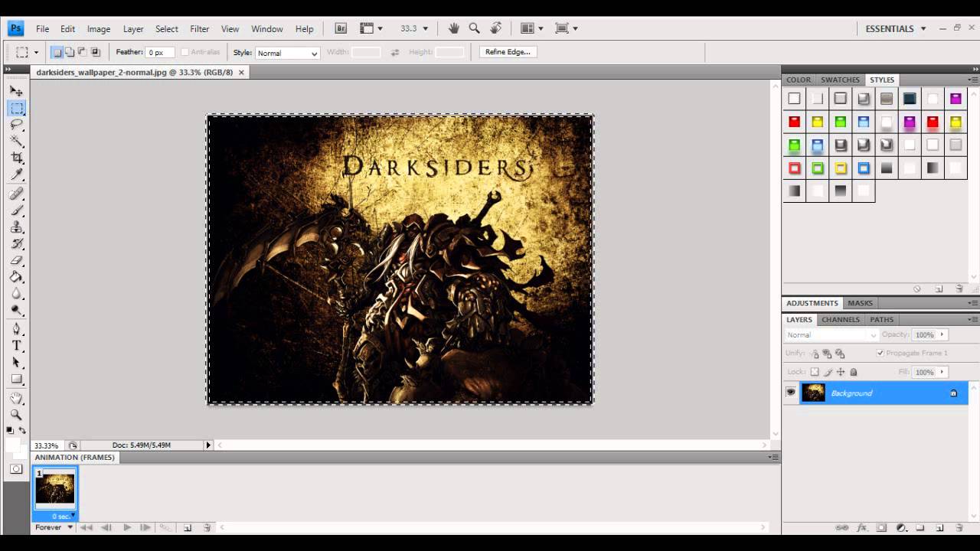Viewport: 980px width, 551px height.
Task: Open the File menu
Action: coord(42,28)
